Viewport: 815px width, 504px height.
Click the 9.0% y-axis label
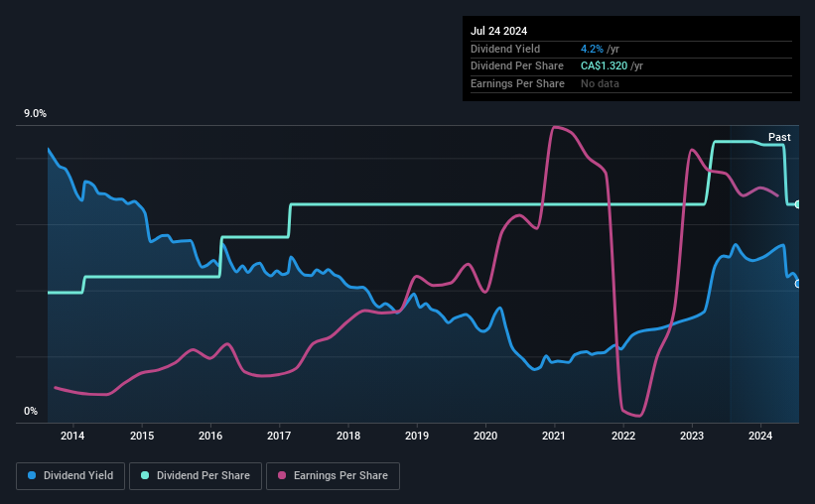(x=35, y=114)
